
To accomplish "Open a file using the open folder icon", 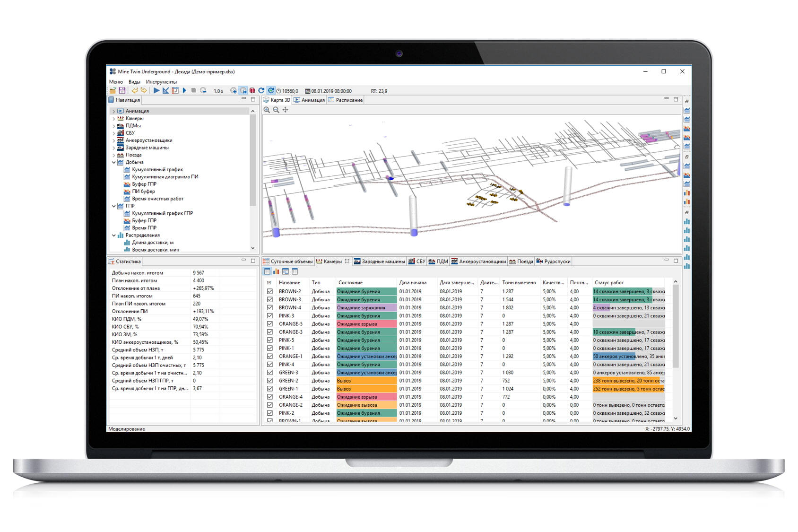I will (113, 90).
